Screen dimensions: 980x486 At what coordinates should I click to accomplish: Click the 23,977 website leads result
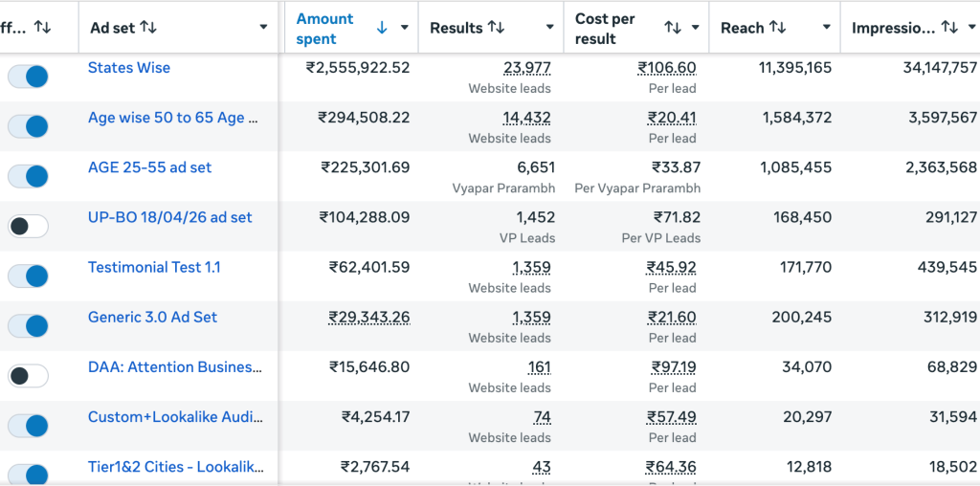pyautogui.click(x=527, y=68)
